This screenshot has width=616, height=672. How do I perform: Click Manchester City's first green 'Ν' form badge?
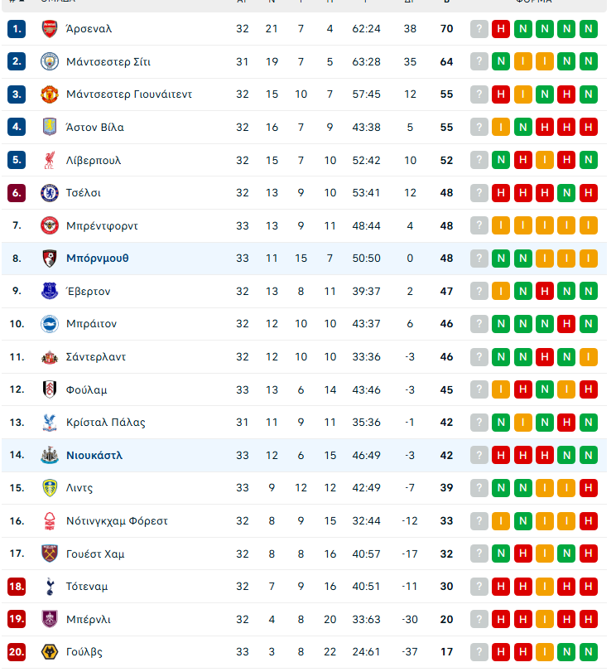pyautogui.click(x=501, y=61)
